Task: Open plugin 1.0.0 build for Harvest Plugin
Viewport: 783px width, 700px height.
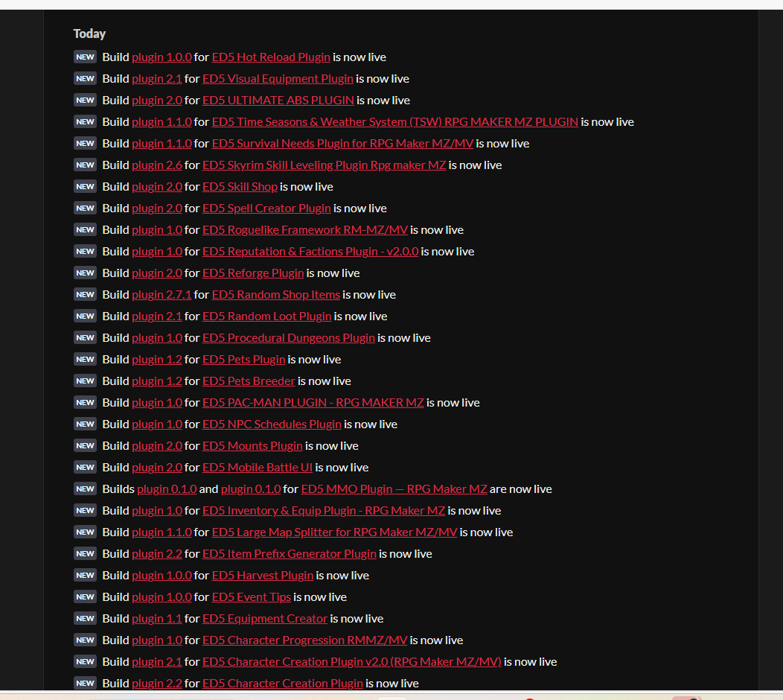Action: [162, 575]
